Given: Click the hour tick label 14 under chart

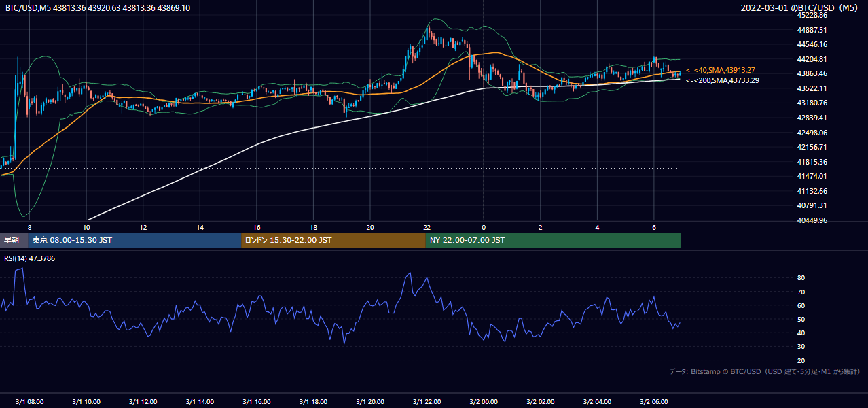Looking at the screenshot, I should click(x=200, y=227).
